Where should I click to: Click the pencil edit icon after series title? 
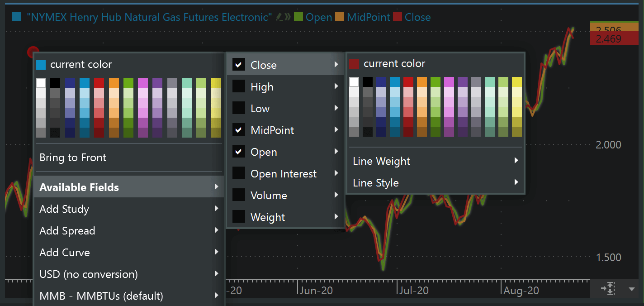click(x=280, y=17)
